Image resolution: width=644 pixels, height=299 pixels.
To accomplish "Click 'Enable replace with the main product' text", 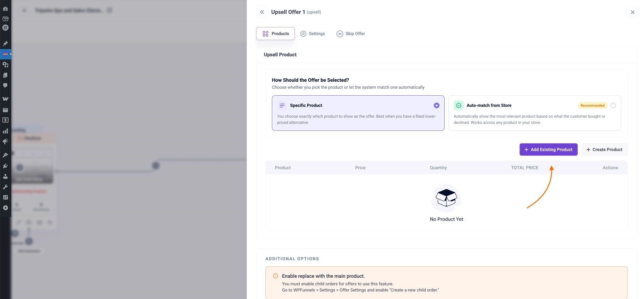I will [323, 276].
